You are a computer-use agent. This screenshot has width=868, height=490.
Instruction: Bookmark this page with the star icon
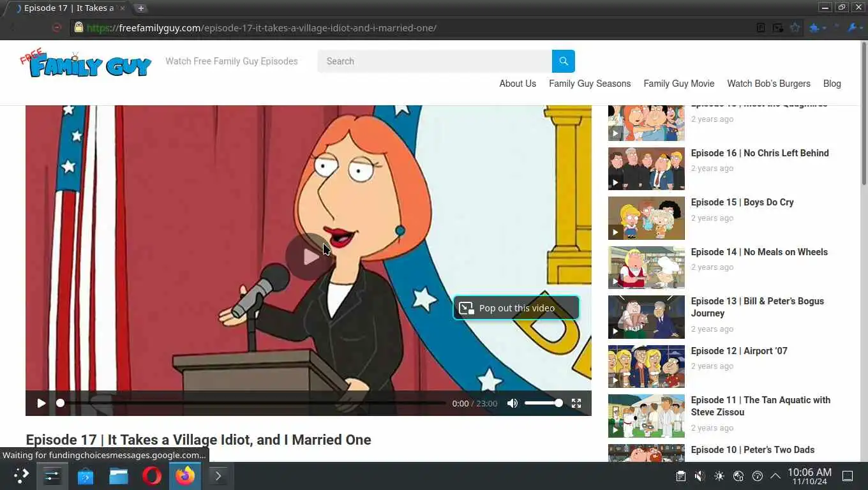click(x=795, y=27)
